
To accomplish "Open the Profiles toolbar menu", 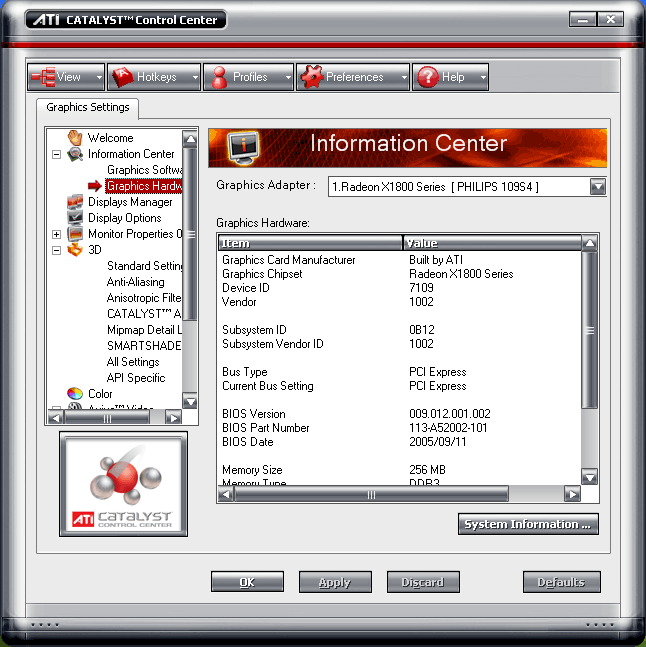I will tap(248, 77).
